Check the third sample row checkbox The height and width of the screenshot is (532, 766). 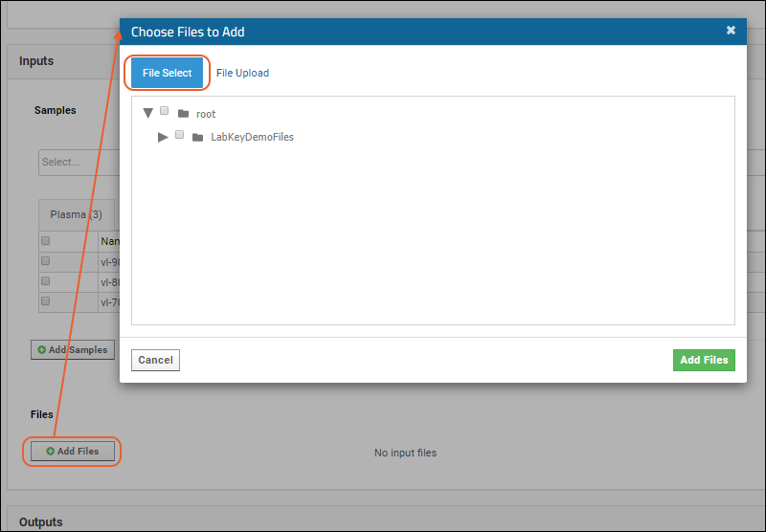click(45, 300)
